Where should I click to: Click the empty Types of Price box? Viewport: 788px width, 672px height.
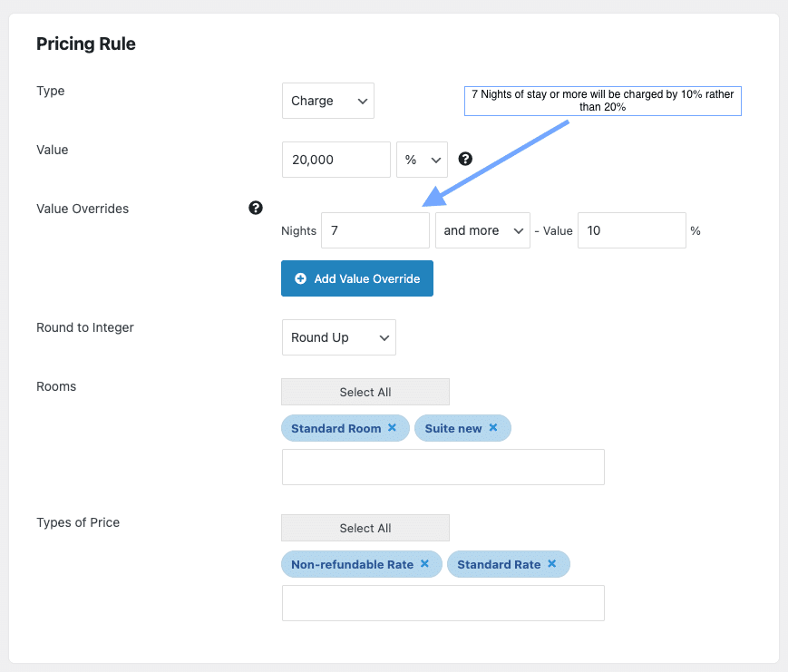443,603
